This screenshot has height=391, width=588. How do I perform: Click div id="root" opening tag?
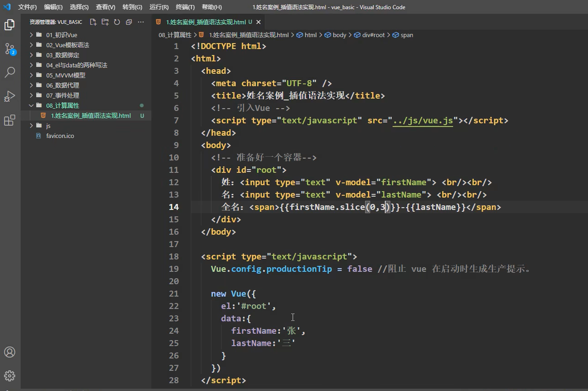[x=249, y=170]
